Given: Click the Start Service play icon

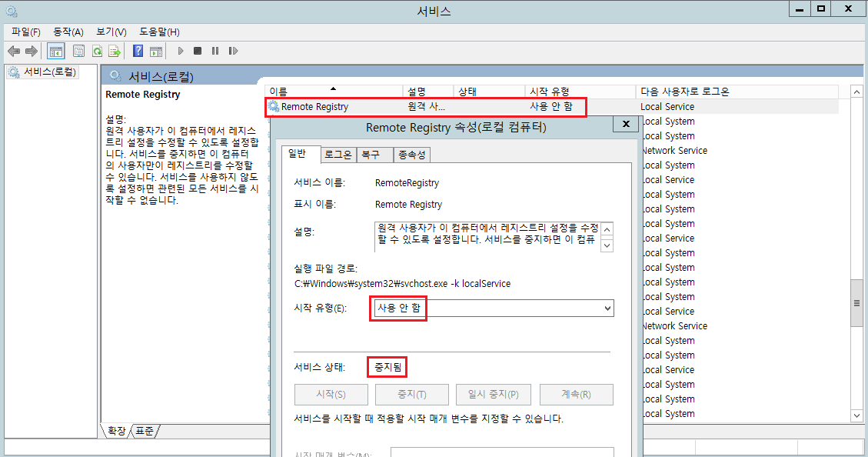Looking at the screenshot, I should pyautogui.click(x=181, y=51).
